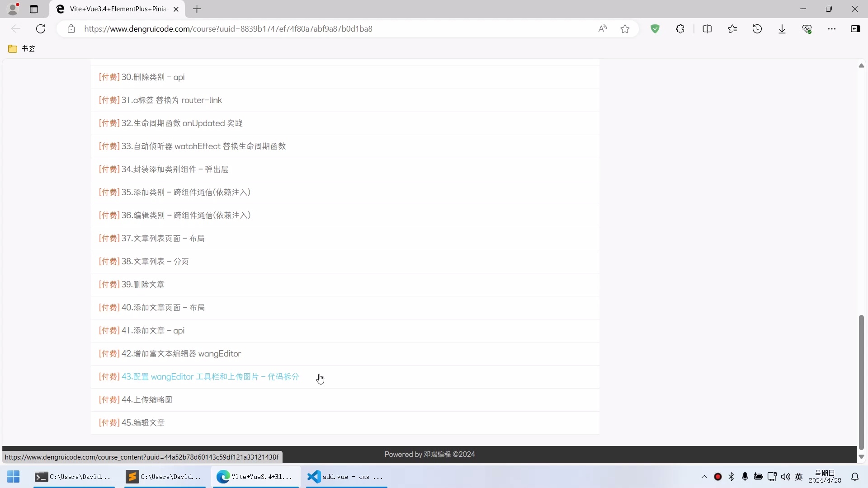Open the Downloads arrow icon
The height and width of the screenshot is (488, 868).
click(x=782, y=29)
